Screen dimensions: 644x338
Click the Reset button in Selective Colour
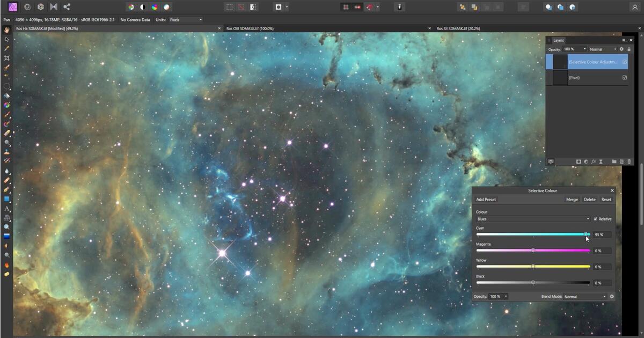606,199
